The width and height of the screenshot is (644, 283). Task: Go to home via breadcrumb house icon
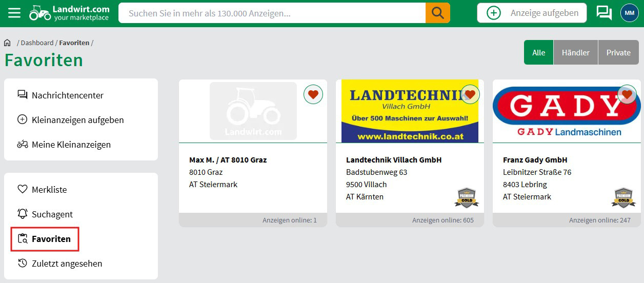(x=7, y=43)
